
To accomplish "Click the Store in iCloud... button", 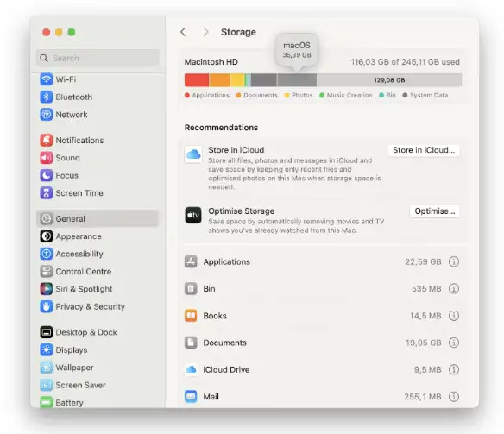I will (x=424, y=150).
